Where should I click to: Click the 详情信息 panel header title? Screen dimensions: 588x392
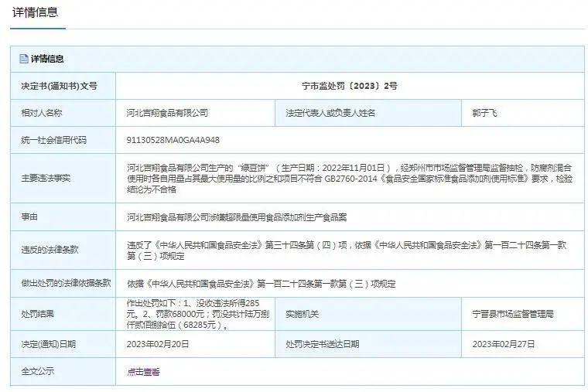[47, 59]
